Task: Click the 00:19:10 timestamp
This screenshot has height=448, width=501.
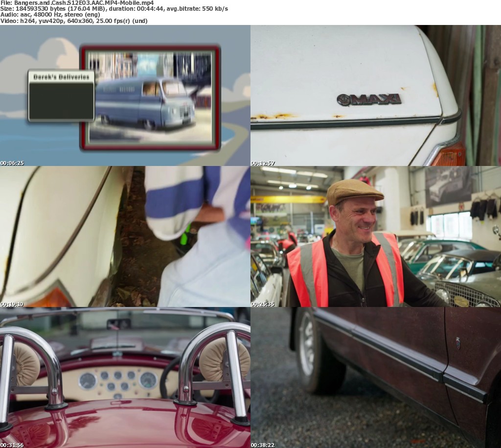Action: point(12,304)
